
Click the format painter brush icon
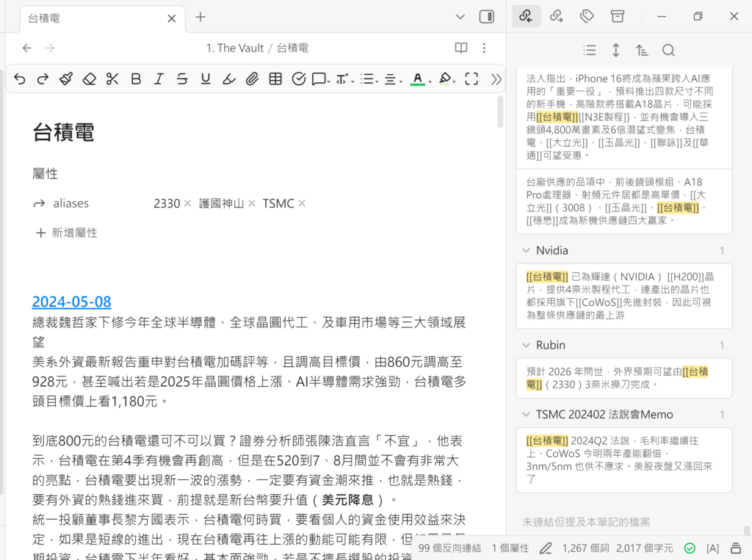point(66,79)
